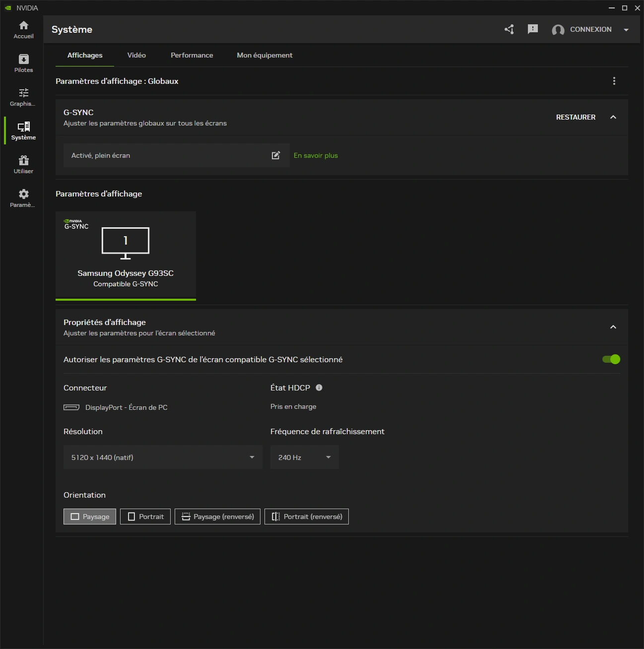Screen dimensions: 644x649
Task: Click the État HDCP info icon
Action: click(x=319, y=388)
